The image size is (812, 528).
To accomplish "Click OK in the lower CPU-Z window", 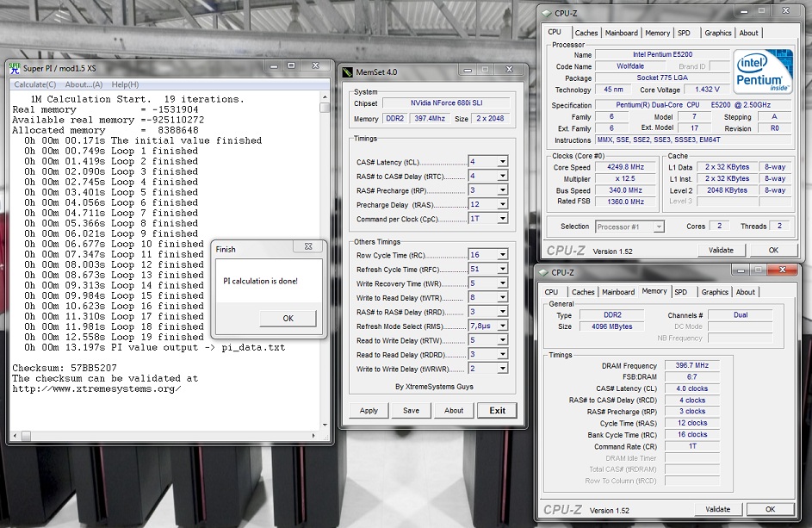I will click(770, 509).
